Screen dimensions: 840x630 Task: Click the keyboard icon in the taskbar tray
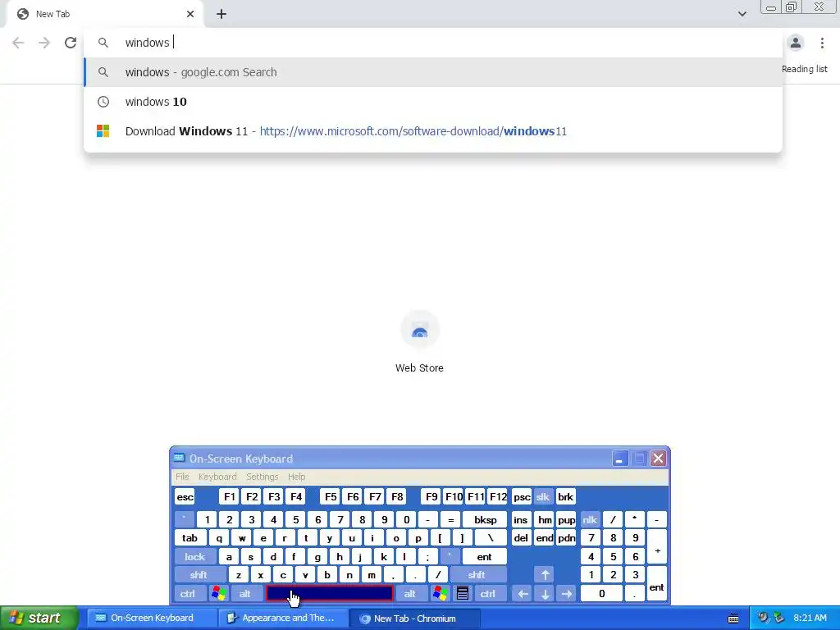click(733, 619)
